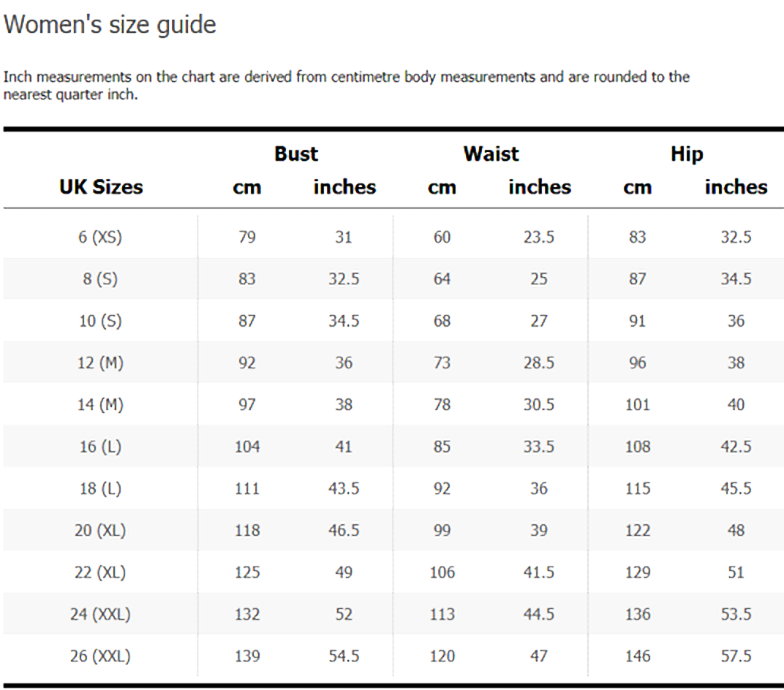This screenshot has width=784, height=690.
Task: Click the 104 cm bust value
Action: [x=247, y=447]
